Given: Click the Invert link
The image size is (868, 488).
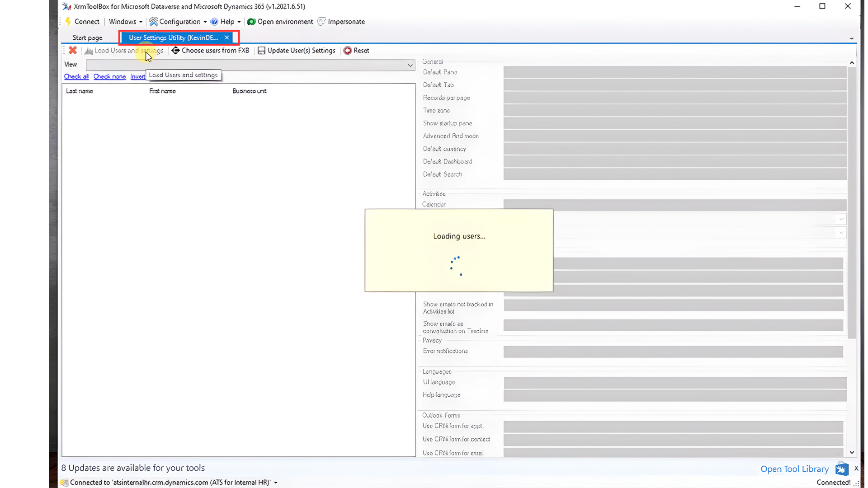Looking at the screenshot, I should point(137,76).
